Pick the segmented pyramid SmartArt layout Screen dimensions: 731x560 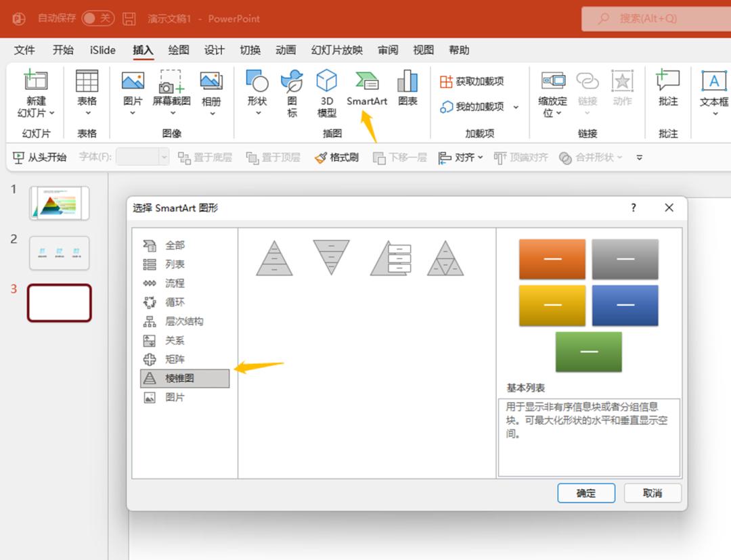445,258
